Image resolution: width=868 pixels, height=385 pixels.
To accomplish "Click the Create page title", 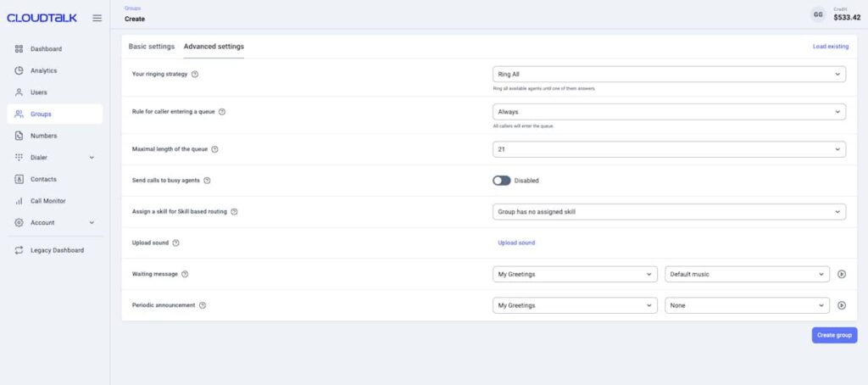I will tap(135, 19).
